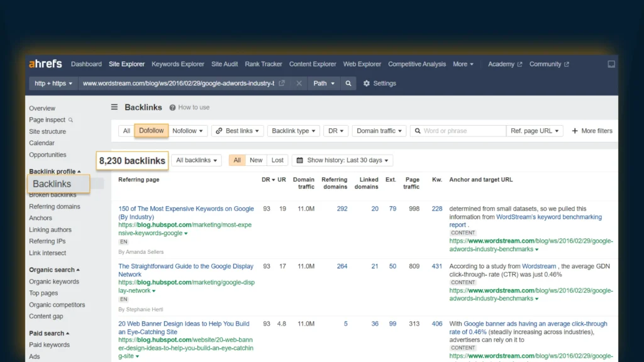Click referring domains value 292
The image size is (644, 362).
[x=342, y=209]
